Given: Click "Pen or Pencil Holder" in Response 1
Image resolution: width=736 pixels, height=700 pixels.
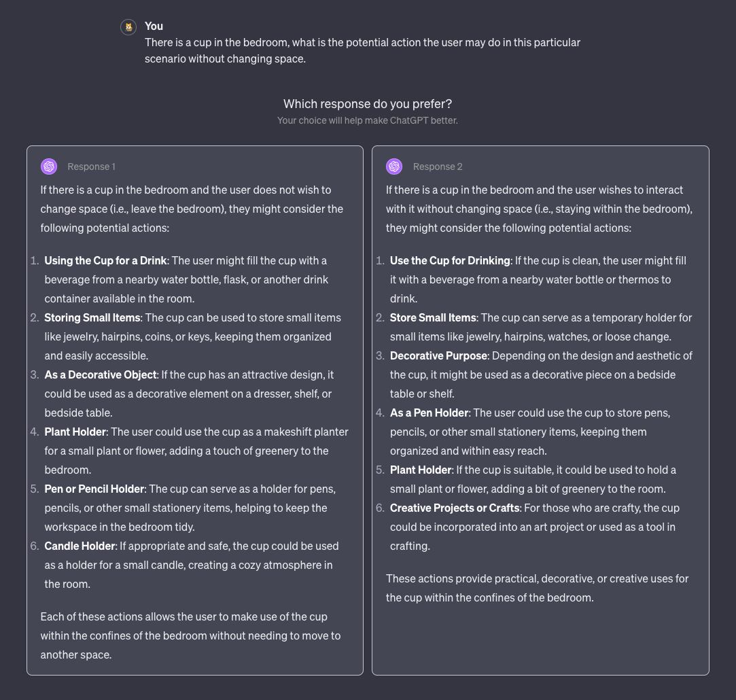Looking at the screenshot, I should pos(94,489).
